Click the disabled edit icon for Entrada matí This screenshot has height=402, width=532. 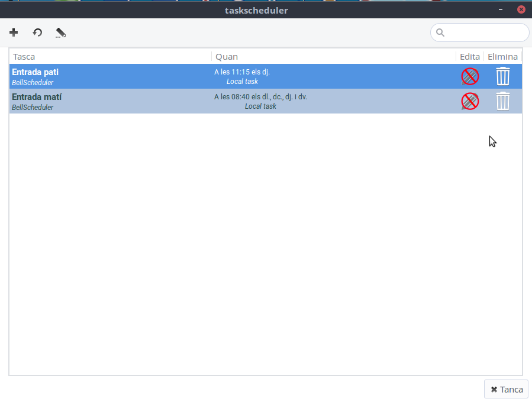point(470,101)
